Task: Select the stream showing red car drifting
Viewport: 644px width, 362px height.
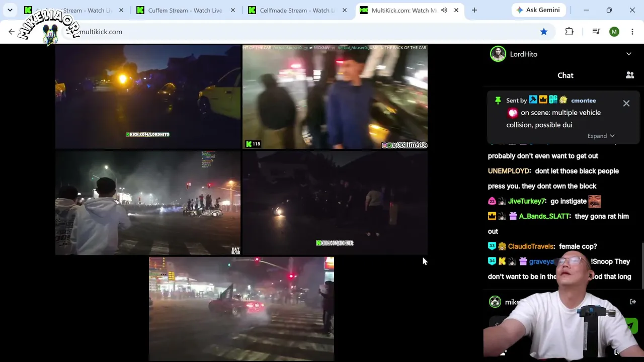Action: pos(242,309)
